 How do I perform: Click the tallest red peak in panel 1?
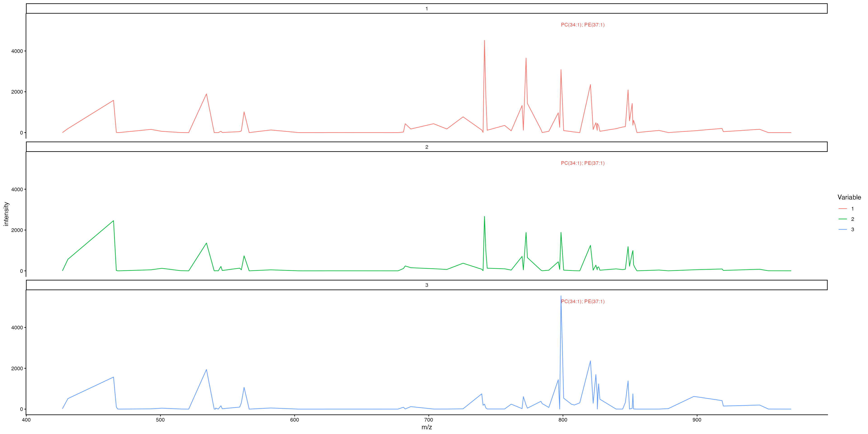click(x=484, y=41)
